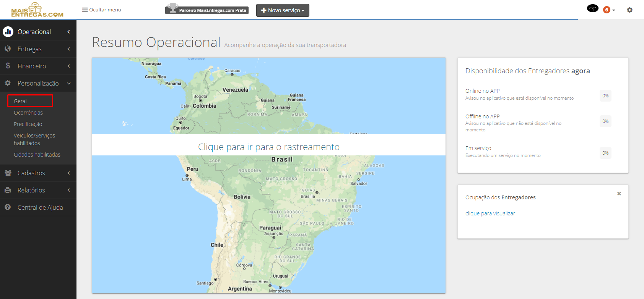Click 'Clique para ir para o rastreamento'
This screenshot has width=644, height=299.
pos(269,147)
